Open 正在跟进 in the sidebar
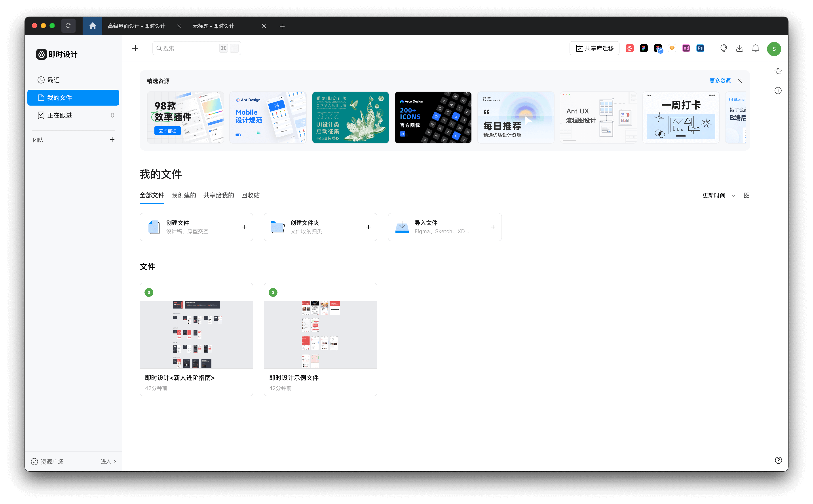The height and width of the screenshot is (504, 813). tap(73, 115)
